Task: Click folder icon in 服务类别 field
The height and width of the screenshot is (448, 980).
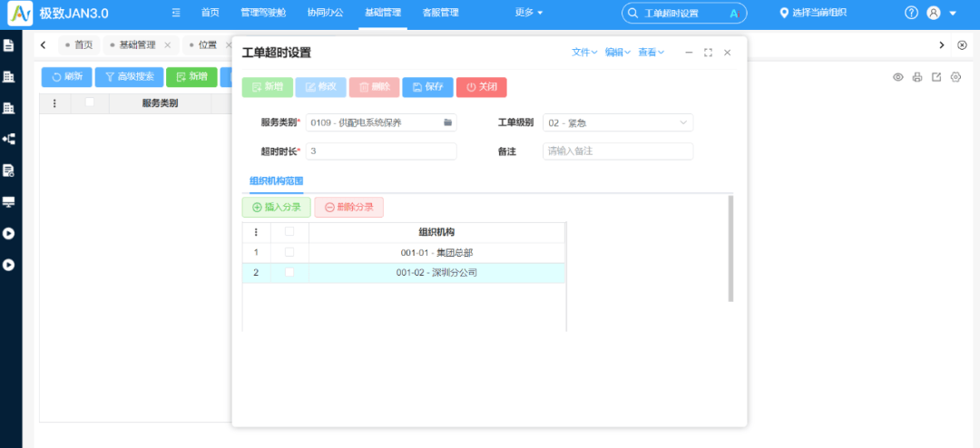Action: point(447,122)
